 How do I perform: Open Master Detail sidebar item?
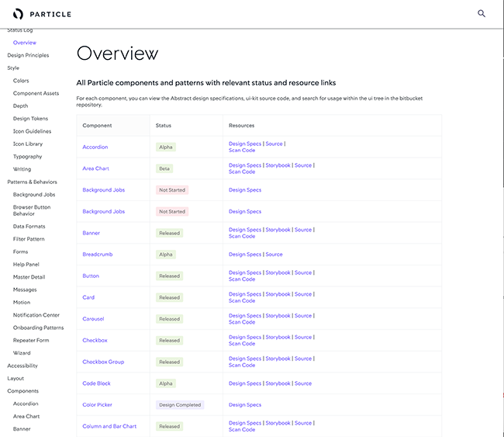click(x=29, y=277)
